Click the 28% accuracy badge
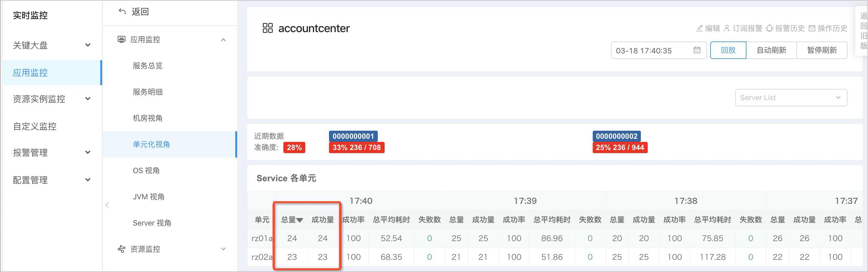868x272 pixels. pos(294,147)
